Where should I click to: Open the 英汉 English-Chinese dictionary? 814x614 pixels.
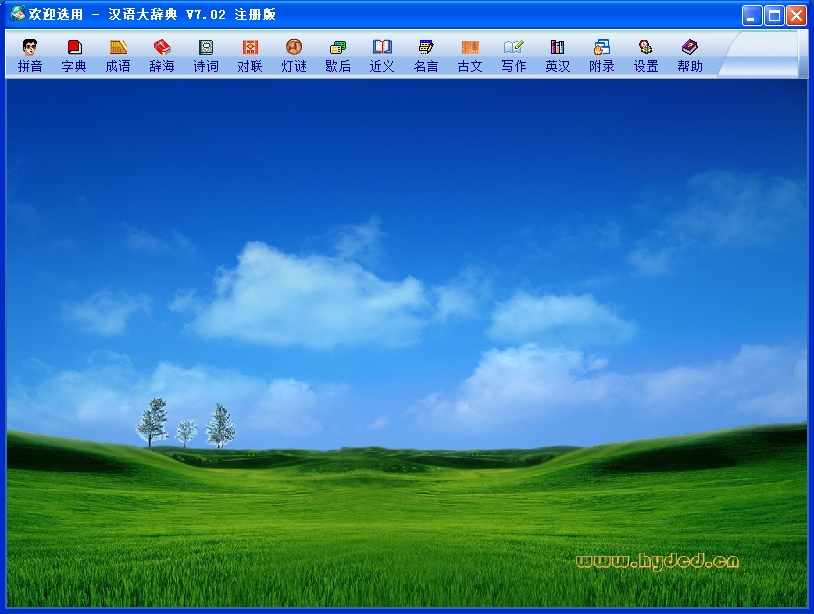[558, 55]
